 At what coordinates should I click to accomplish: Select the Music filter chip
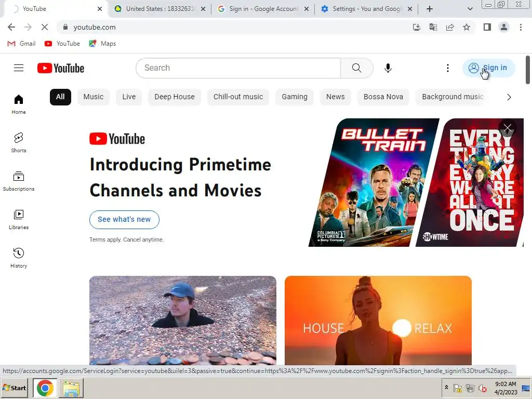pyautogui.click(x=94, y=97)
